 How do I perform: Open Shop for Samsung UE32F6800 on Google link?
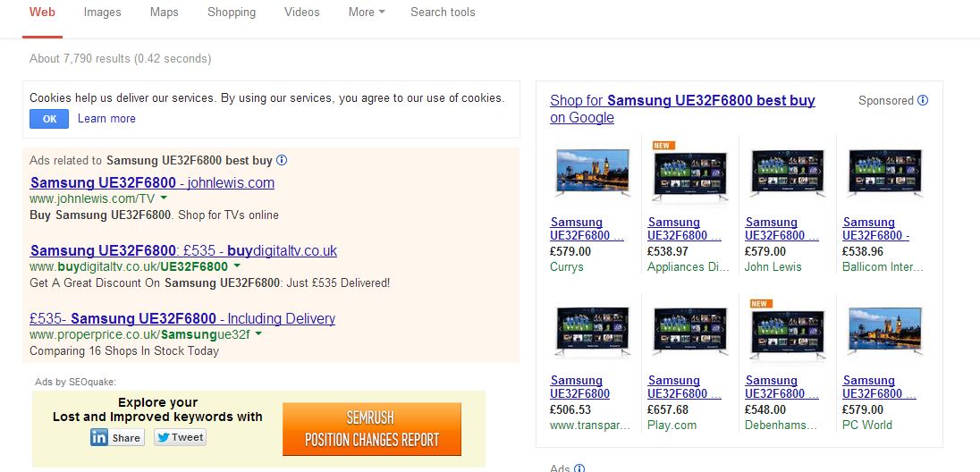click(682, 109)
